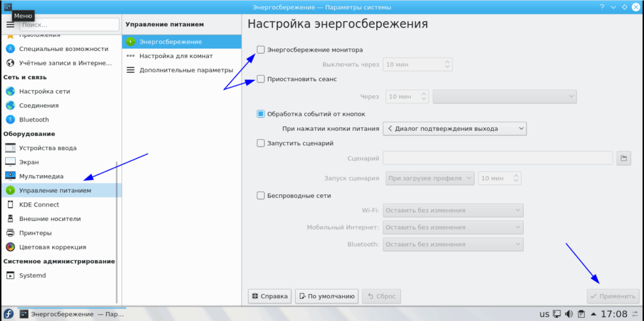This screenshot has width=644, height=321.
Task: Click browse file icon next to Сценарий field
Action: 624,158
